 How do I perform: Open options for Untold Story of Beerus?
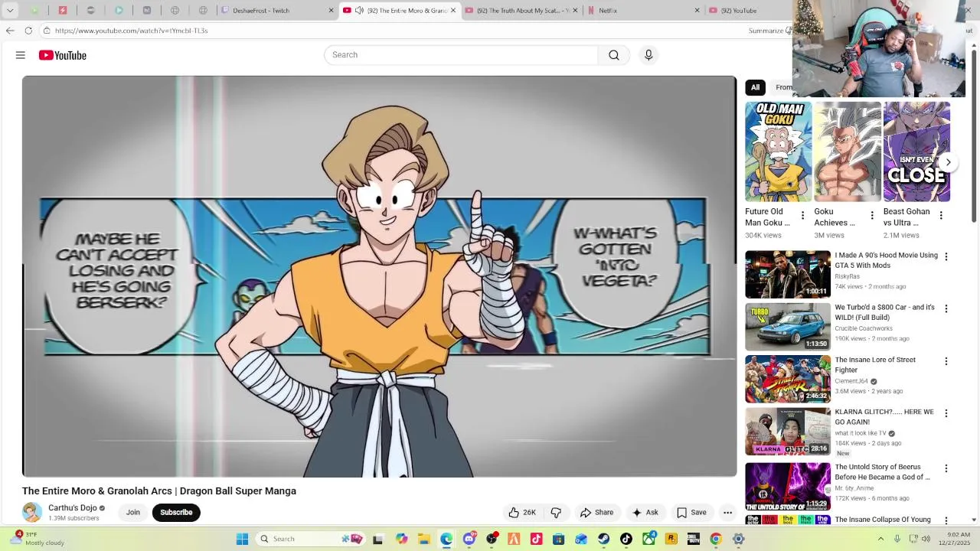pyautogui.click(x=946, y=468)
